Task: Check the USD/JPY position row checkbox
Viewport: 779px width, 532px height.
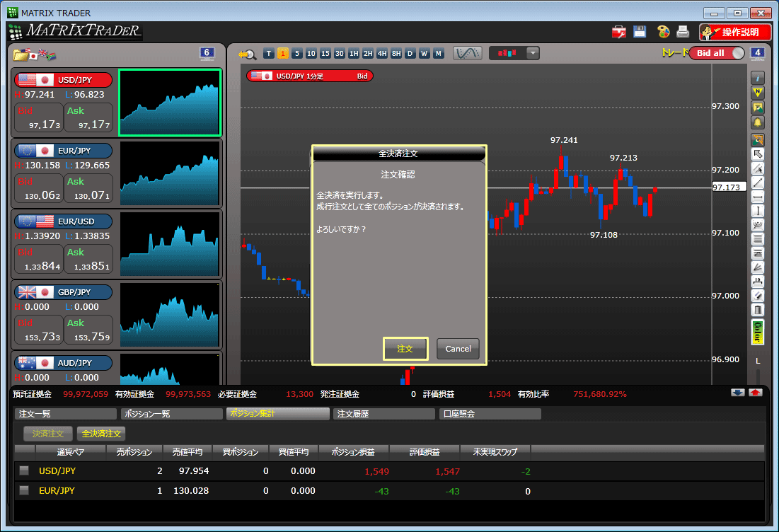Action: click(24, 470)
